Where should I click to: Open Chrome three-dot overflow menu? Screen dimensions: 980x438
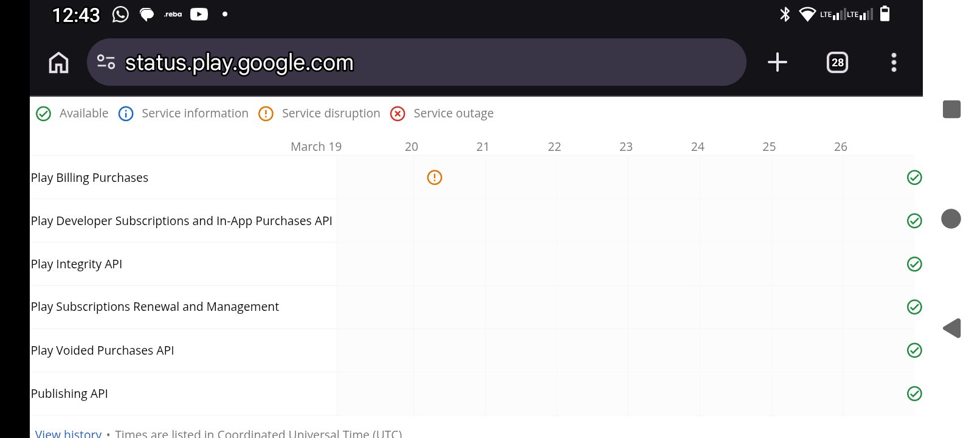click(x=893, y=62)
